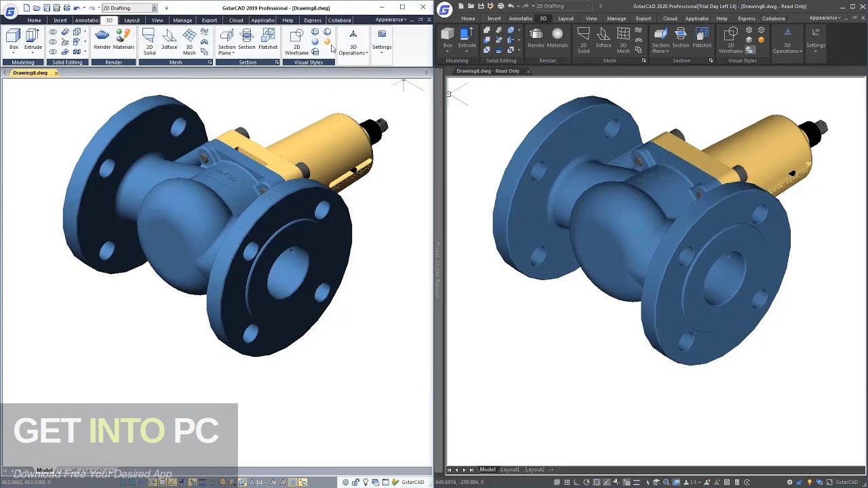This screenshot has width=868, height=488.
Task: Toggle the lightbulb icon in GstarCAD 2019 status bar
Action: click(366, 482)
